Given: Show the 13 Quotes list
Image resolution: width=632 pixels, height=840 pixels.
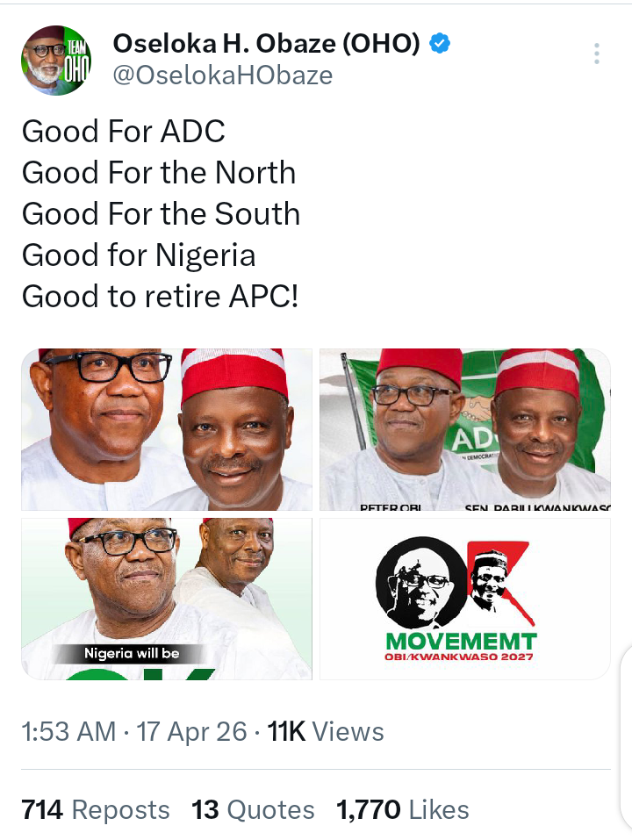Looking at the screenshot, I should tap(254, 809).
